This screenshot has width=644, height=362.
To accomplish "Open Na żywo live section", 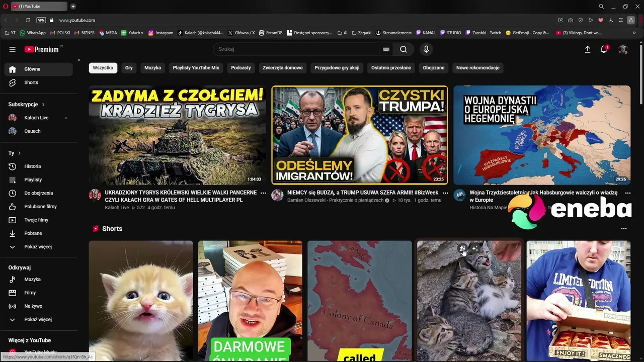I will [x=38, y=306].
